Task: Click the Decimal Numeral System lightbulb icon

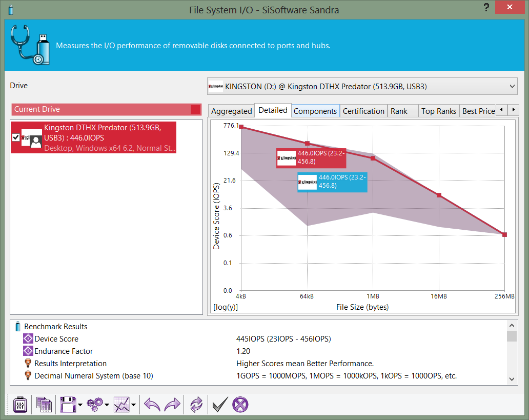Action: [28, 375]
